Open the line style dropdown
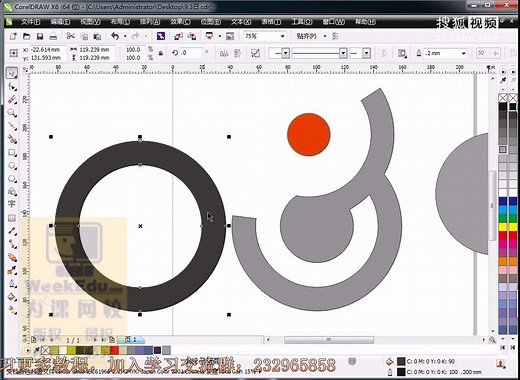 click(x=343, y=53)
